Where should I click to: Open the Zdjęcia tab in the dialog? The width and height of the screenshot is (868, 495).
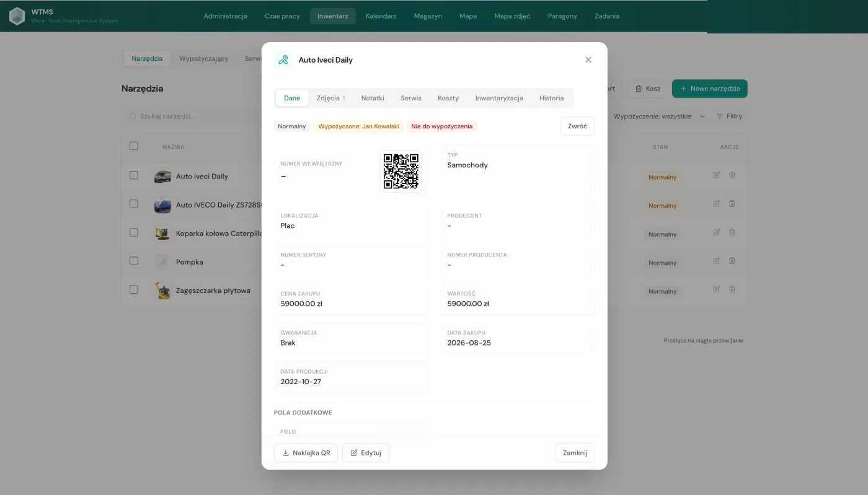point(330,98)
